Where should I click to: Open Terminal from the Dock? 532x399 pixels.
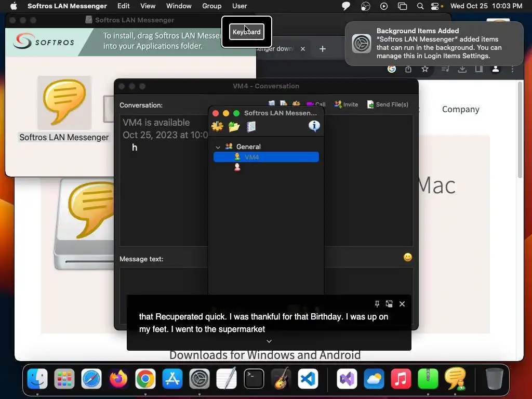point(254,379)
